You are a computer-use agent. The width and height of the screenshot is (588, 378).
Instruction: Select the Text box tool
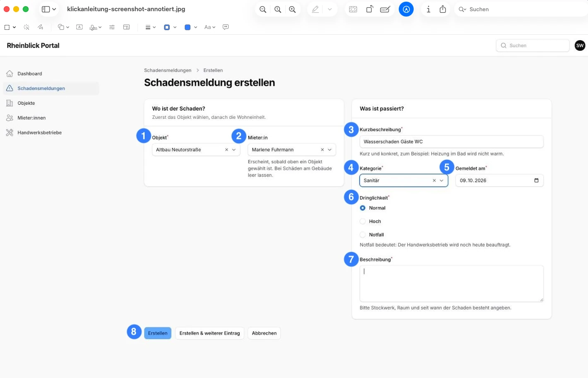80,27
